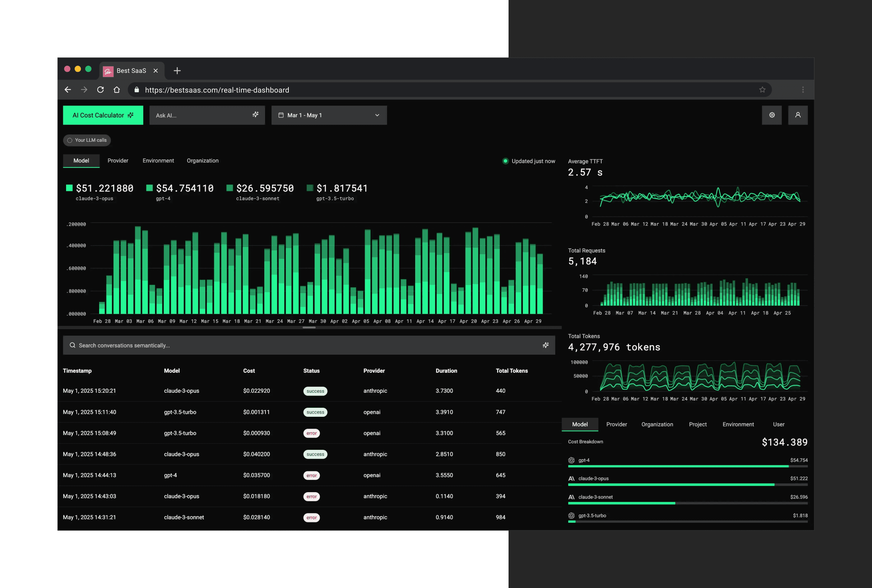Click the gpt-3.5-turbo color swatch
This screenshot has height=588, width=872.
coord(309,188)
